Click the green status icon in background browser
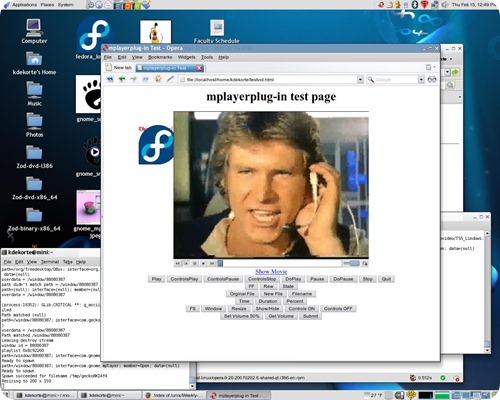Image resolution: width=500 pixels, height=400 pixels. 443,378
